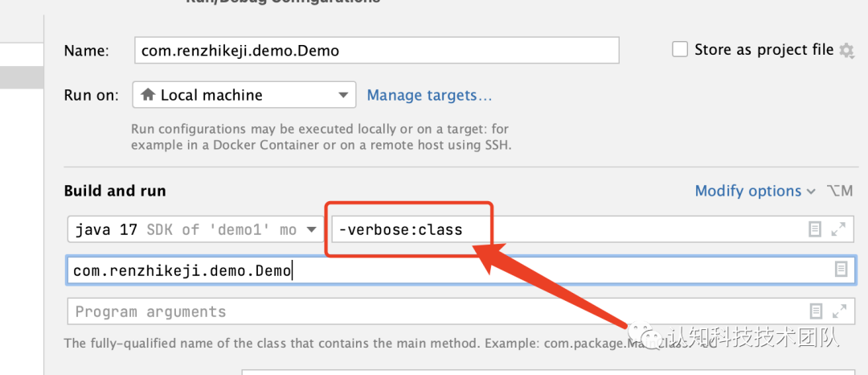Select the highlighted configuration in left sidebar
The width and height of the screenshot is (868, 375).
pyautogui.click(x=22, y=77)
